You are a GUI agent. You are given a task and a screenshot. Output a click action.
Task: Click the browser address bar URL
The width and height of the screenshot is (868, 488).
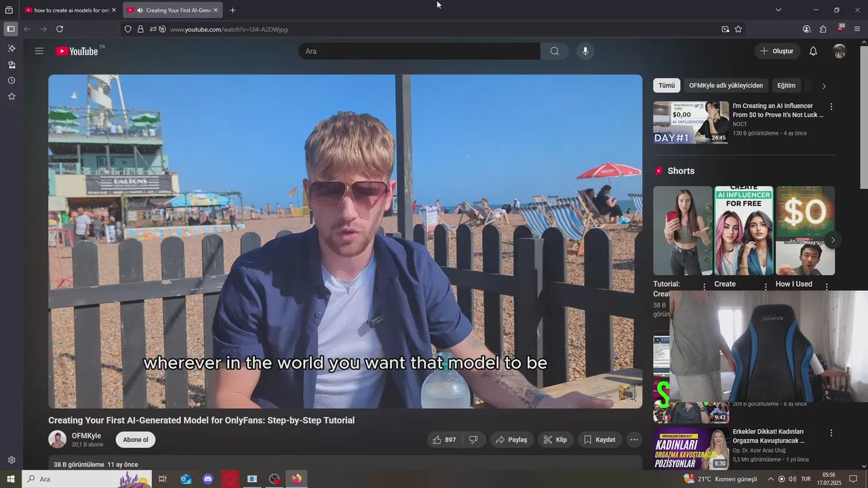pyautogui.click(x=229, y=29)
